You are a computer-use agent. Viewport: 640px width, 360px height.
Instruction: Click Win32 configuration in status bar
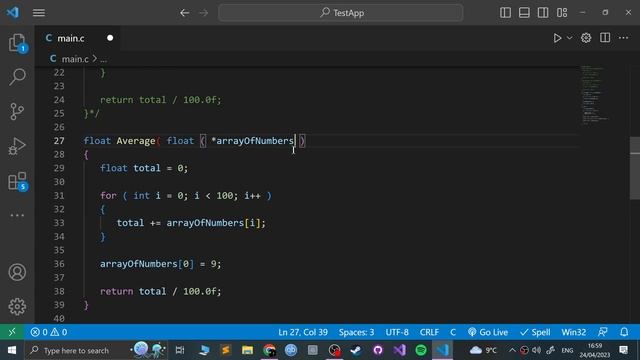click(x=573, y=332)
